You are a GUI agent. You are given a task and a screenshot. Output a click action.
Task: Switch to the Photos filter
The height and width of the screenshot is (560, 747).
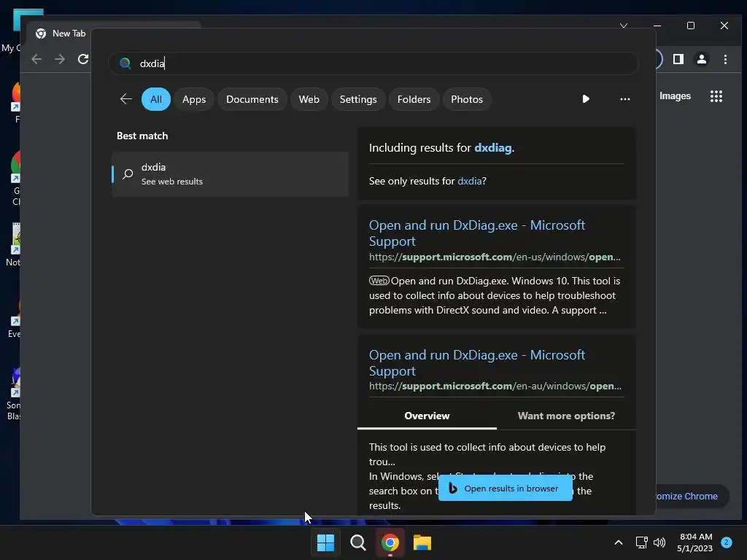(466, 99)
